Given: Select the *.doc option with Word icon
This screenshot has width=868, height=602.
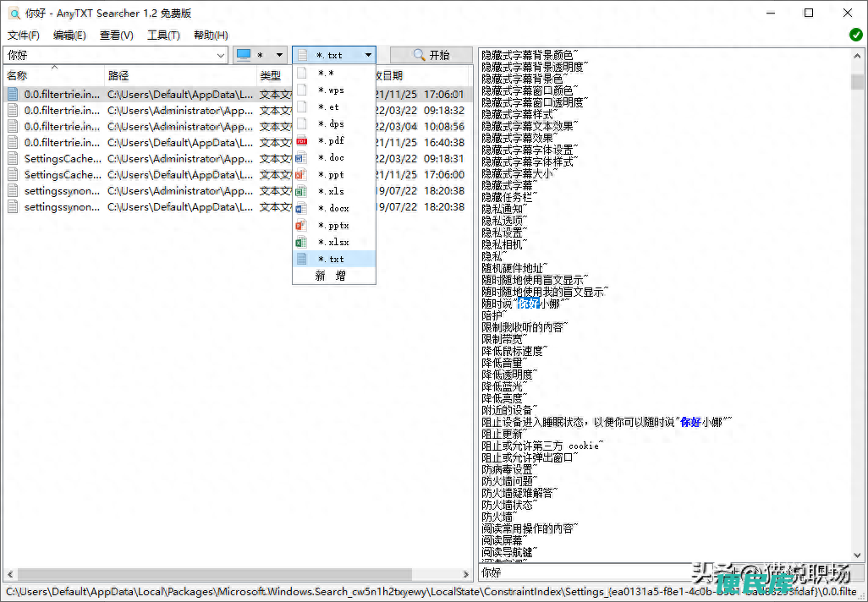Looking at the screenshot, I should coord(334,158).
